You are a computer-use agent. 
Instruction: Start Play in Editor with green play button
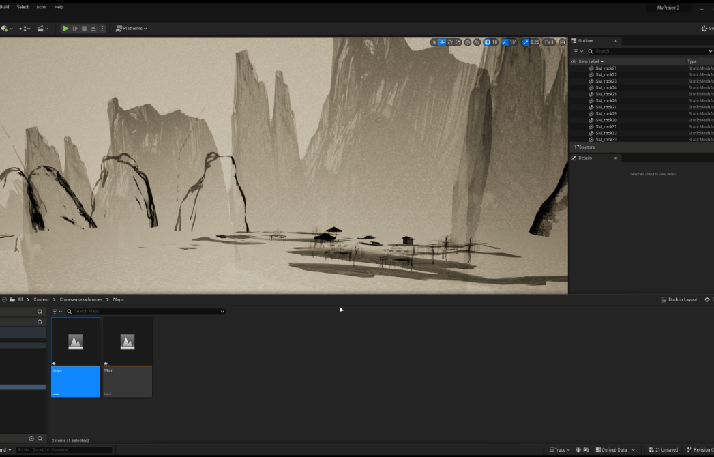point(66,28)
